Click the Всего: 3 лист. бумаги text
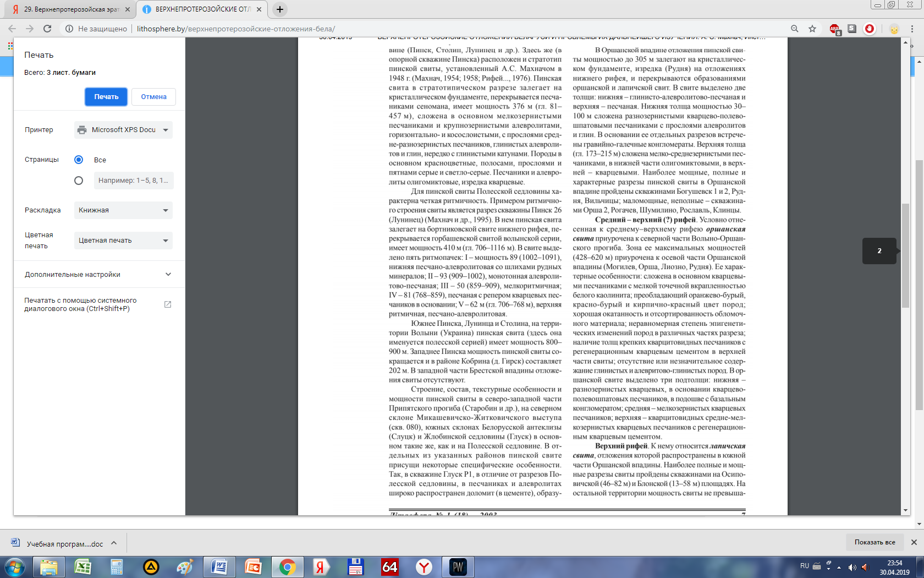Viewport: 924px width, 578px height. pos(60,73)
